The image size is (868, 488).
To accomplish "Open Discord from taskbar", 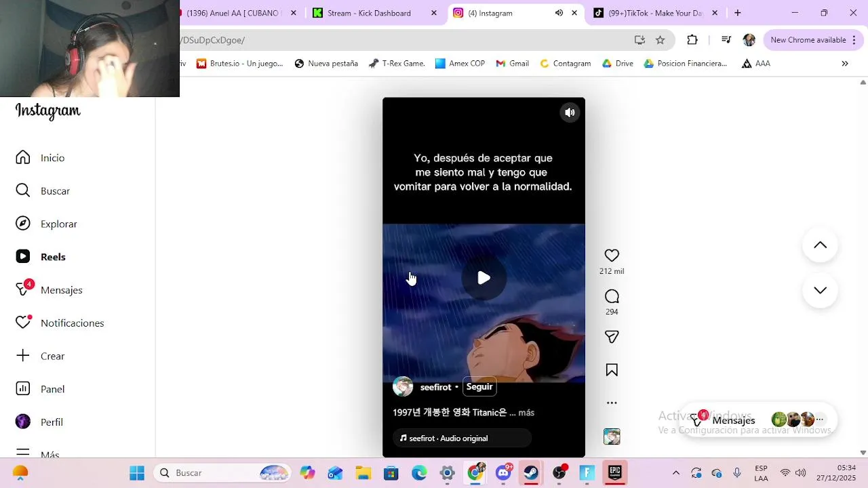I will [503, 473].
